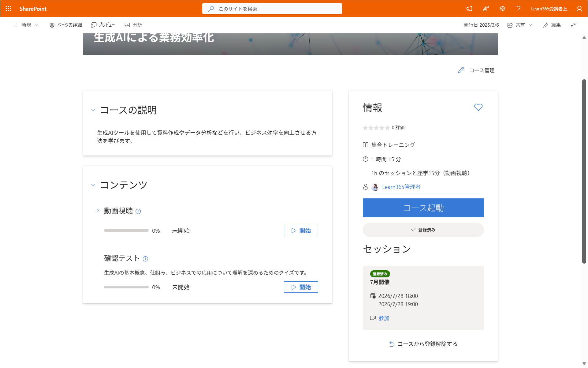This screenshot has height=368, width=588.
Task: Open the people/connections icon in header
Action: click(x=486, y=9)
